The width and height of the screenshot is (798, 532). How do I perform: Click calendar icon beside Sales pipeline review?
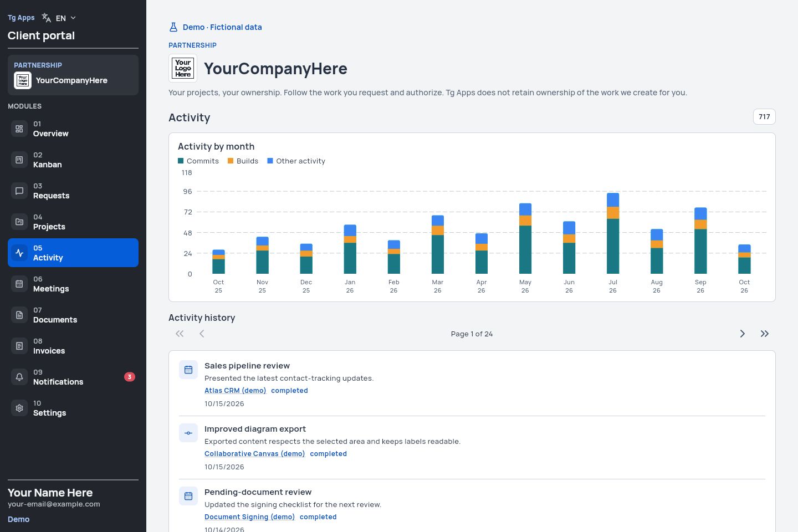[x=188, y=370]
